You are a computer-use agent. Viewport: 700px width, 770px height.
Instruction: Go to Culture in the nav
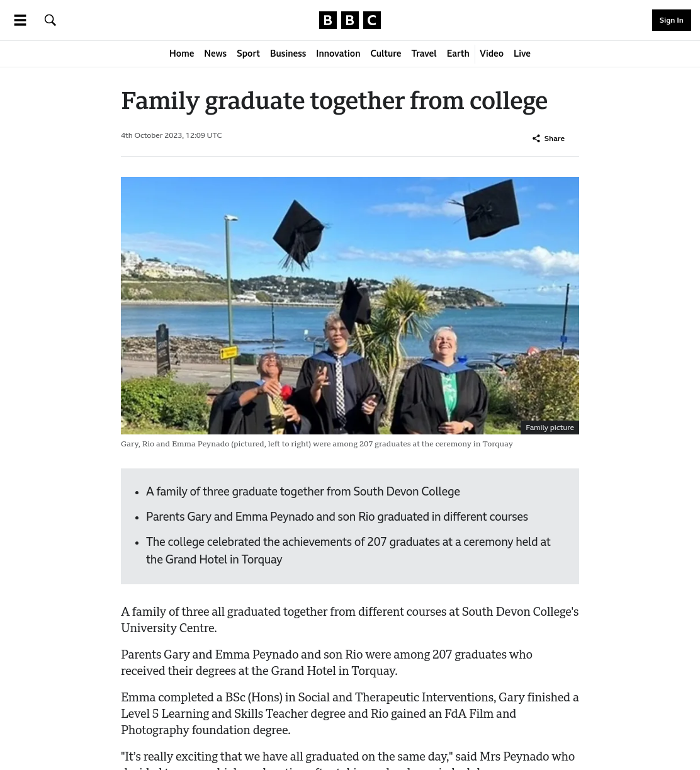point(386,54)
